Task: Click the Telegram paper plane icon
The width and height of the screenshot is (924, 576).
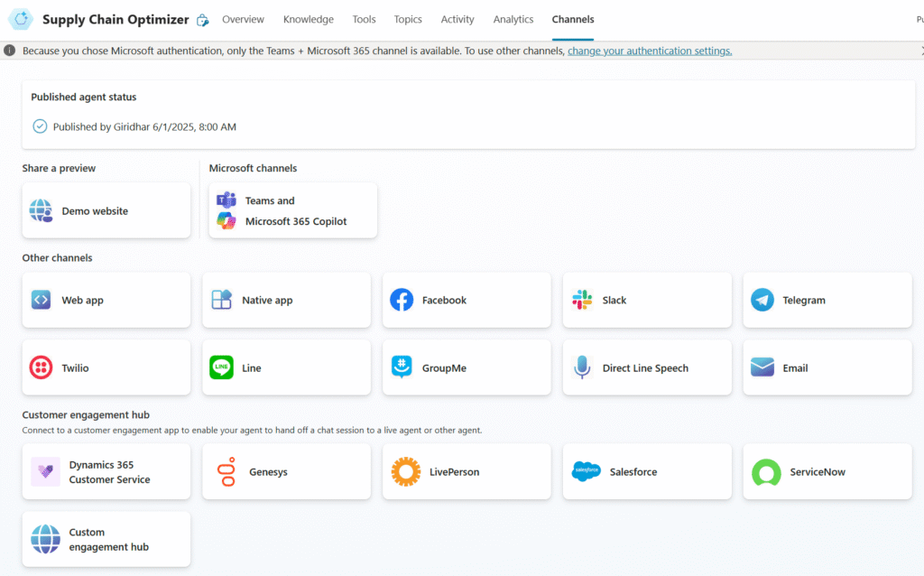Action: click(762, 300)
